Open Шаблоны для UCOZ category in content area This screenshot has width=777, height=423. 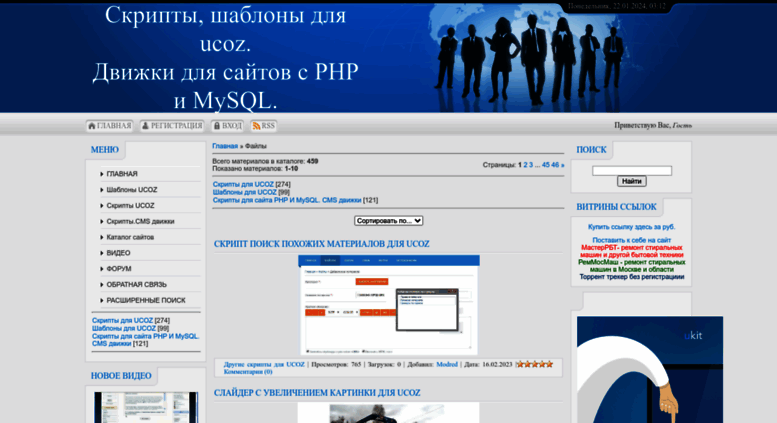point(245,192)
